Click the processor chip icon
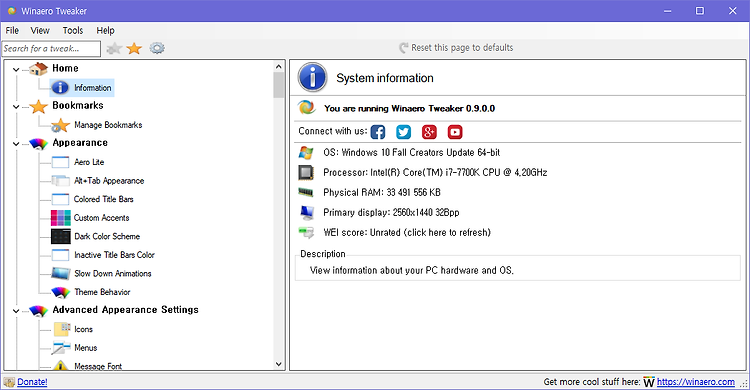The height and width of the screenshot is (390, 750). click(306, 172)
